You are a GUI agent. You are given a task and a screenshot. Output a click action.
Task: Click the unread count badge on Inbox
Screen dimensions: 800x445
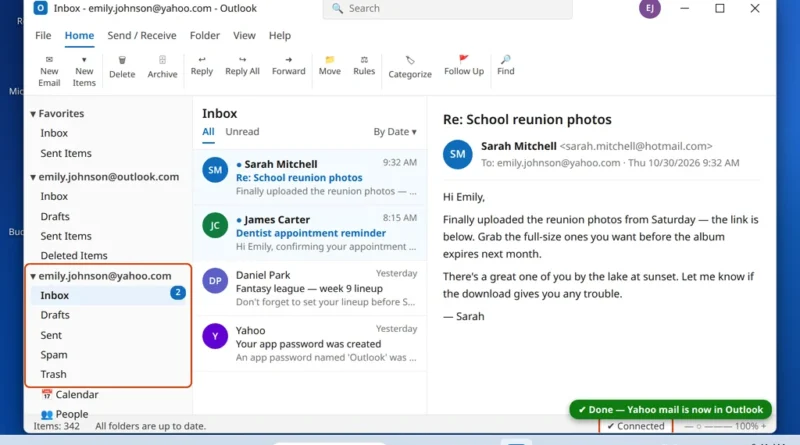(x=178, y=292)
